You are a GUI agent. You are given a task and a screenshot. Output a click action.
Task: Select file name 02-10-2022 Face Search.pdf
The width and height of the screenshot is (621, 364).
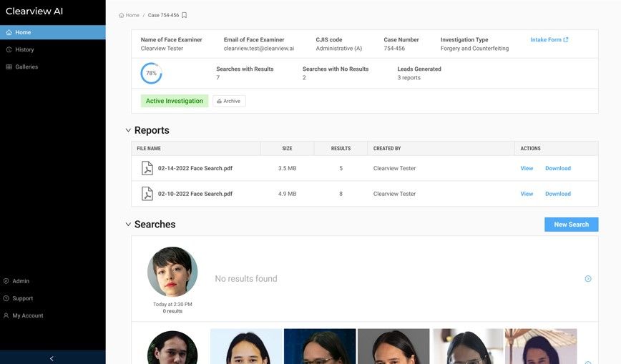click(x=195, y=194)
